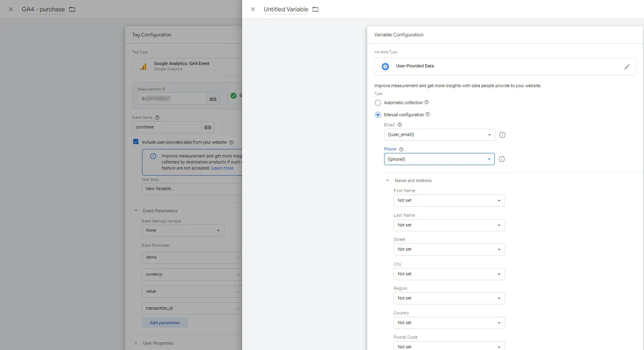Click the User-Provided Data variable type row
The height and width of the screenshot is (350, 644).
click(x=505, y=67)
